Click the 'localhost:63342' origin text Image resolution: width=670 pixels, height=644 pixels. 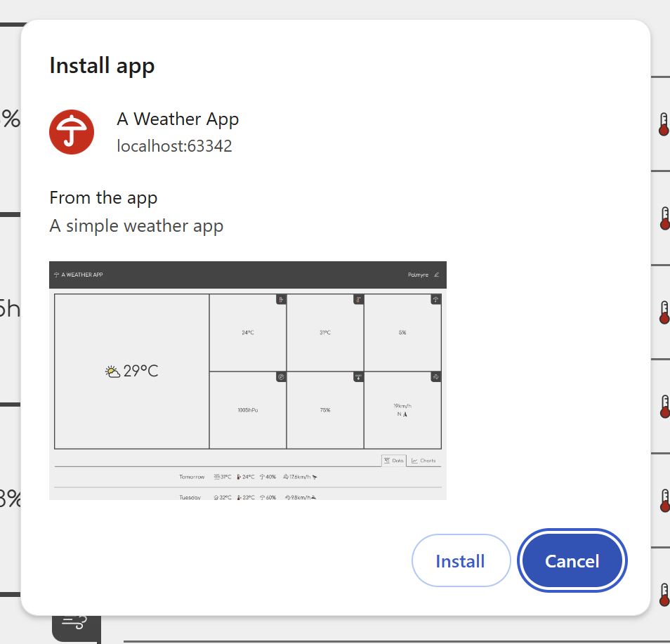174,146
